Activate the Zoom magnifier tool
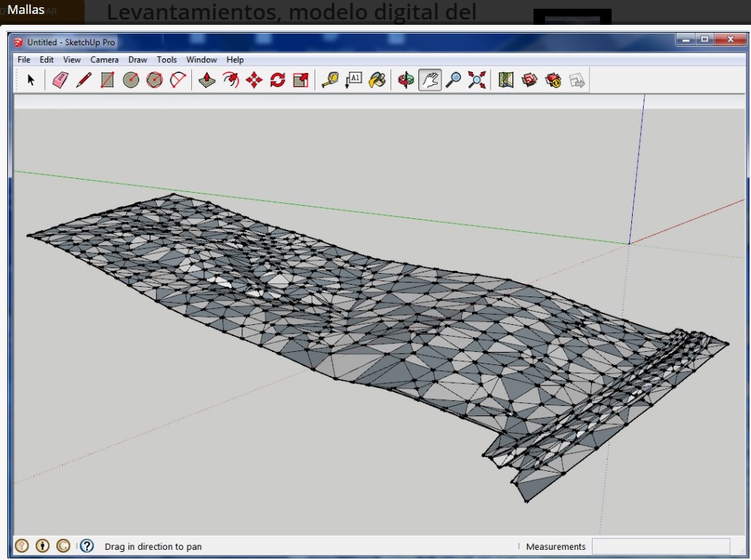Image resolution: width=751 pixels, height=560 pixels. pyautogui.click(x=453, y=80)
